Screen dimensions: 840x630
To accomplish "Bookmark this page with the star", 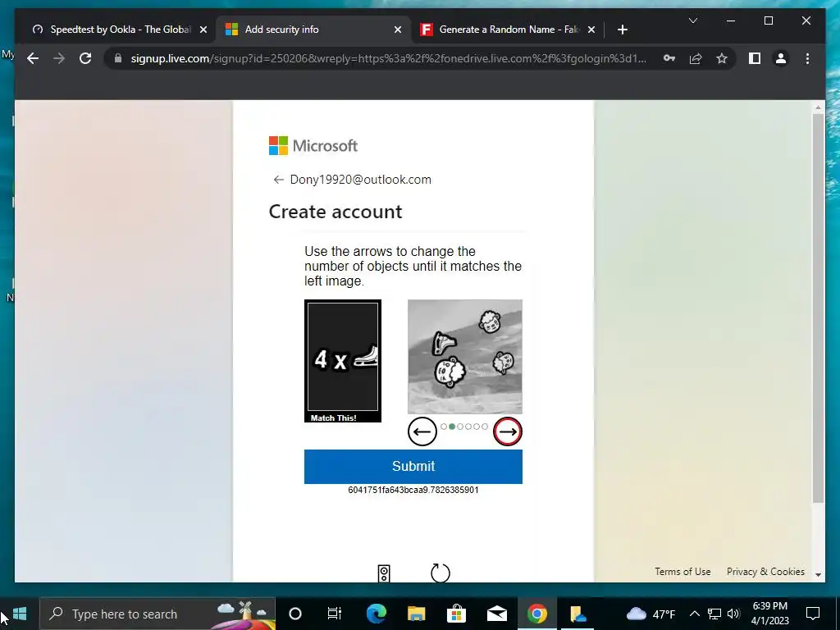I will (x=722, y=58).
